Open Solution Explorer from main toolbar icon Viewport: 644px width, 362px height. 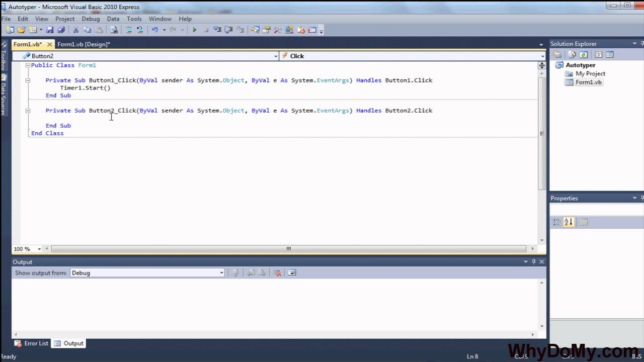pos(255,30)
